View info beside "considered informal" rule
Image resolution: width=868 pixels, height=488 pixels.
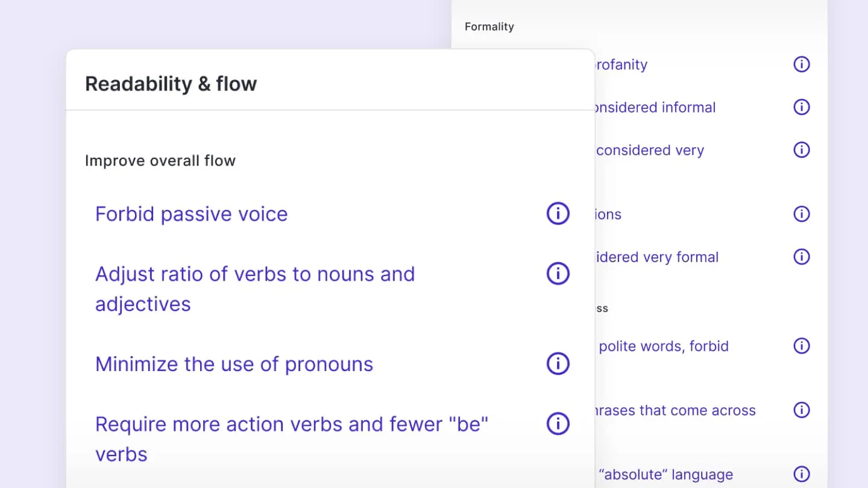pyautogui.click(x=802, y=107)
